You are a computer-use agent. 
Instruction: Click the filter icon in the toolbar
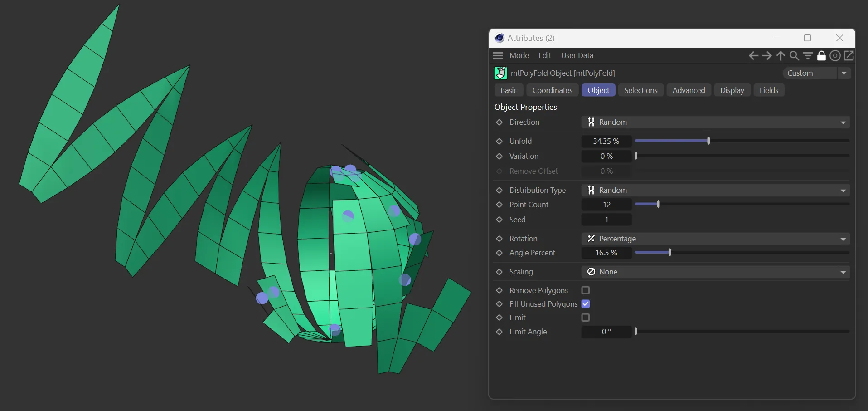[x=808, y=55]
